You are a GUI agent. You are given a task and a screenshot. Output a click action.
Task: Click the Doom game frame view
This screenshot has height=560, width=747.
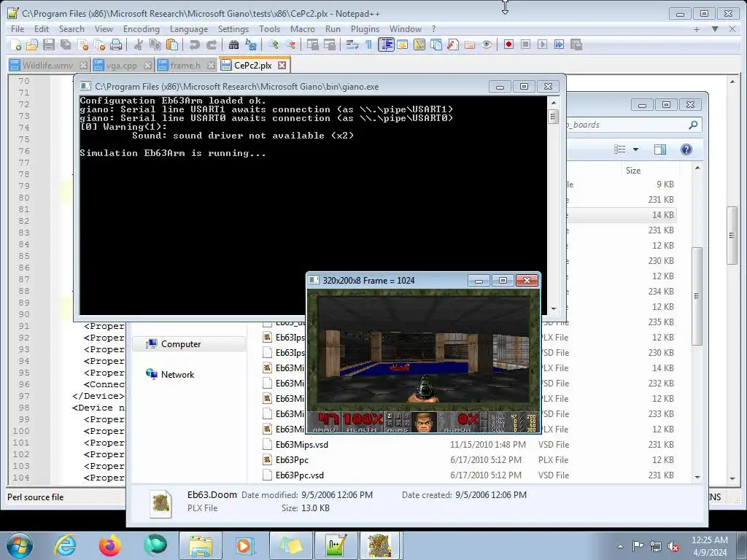tap(424, 361)
